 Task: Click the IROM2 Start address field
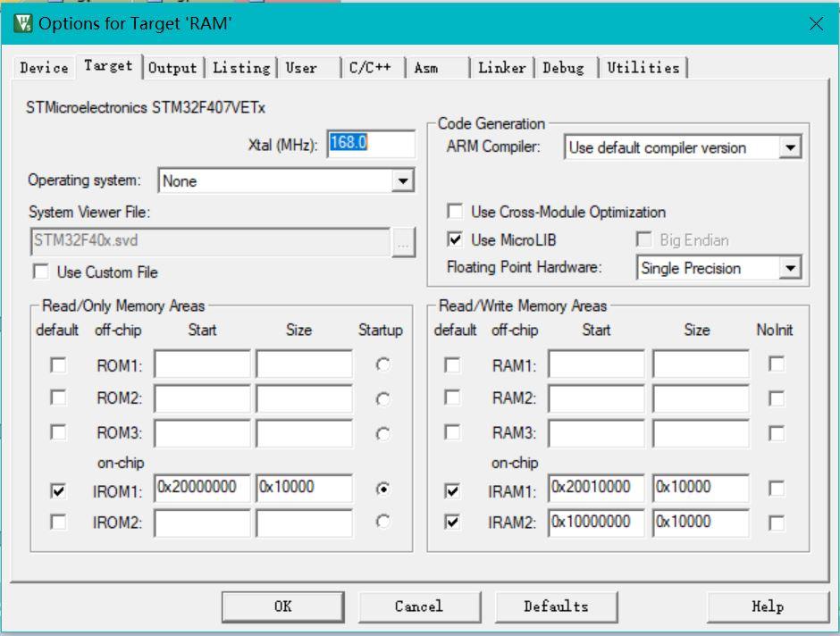(202, 523)
